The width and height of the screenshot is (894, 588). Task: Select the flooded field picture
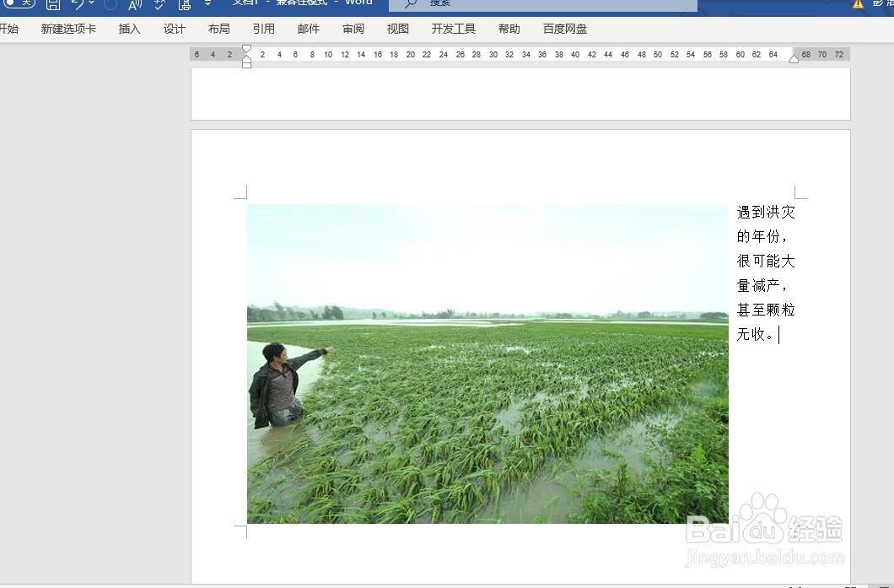point(487,364)
